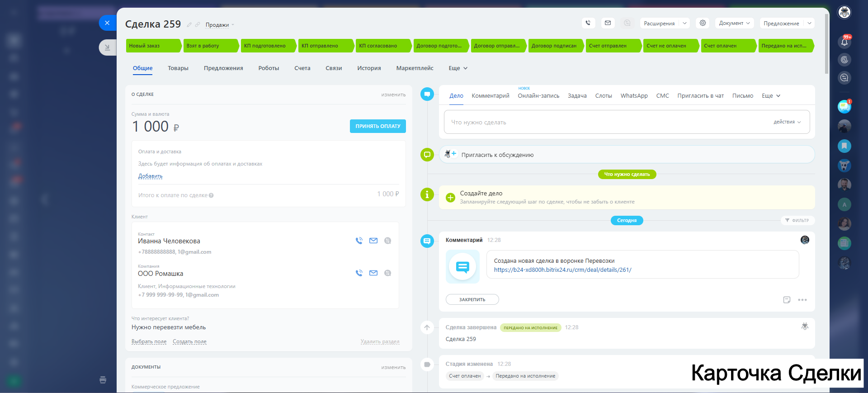The width and height of the screenshot is (868, 393).
Task: Switch to the Товары tab
Action: pyautogui.click(x=178, y=68)
